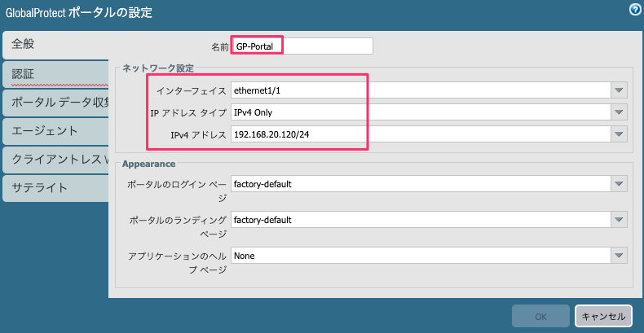The height and width of the screenshot is (333, 644).
Task: Click the IPv4 Only type field
Action: click(421, 112)
